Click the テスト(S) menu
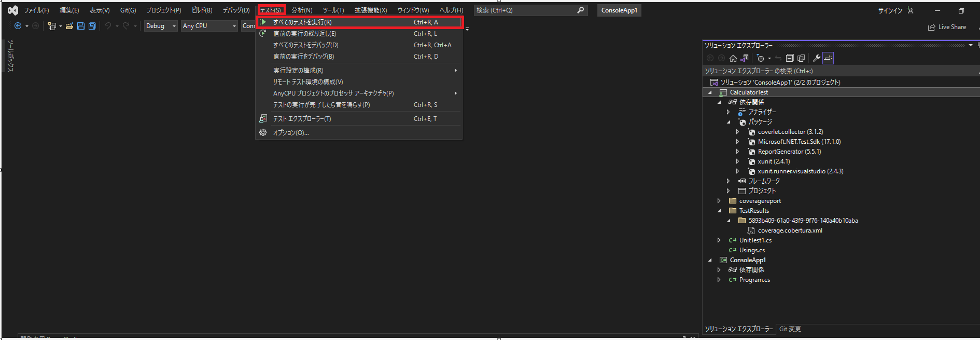This screenshot has width=980, height=340. coord(271,10)
